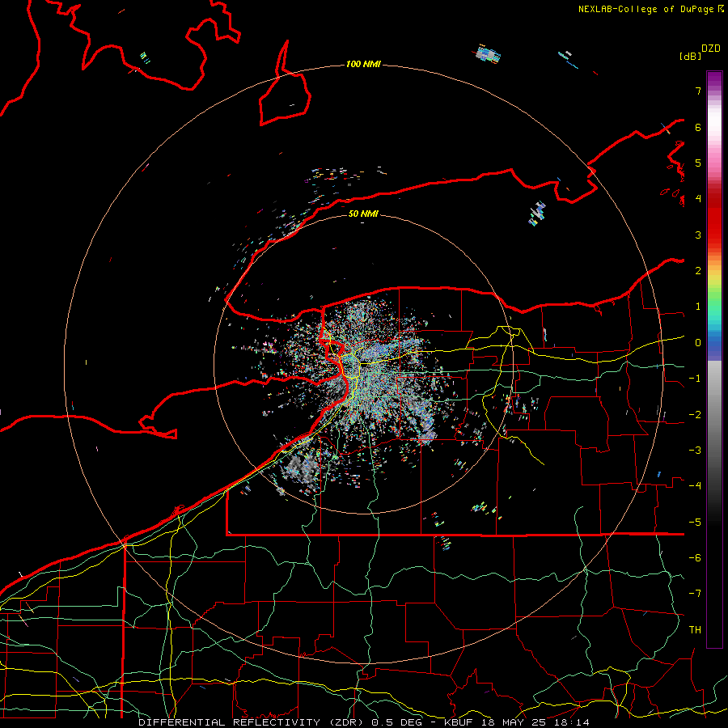Click the DZD product label

coord(711,49)
